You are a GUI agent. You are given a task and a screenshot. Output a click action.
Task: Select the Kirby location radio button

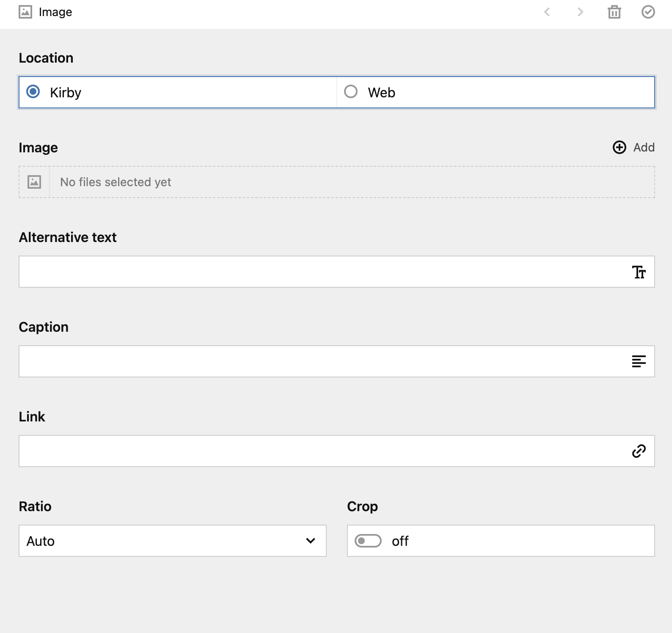pos(33,92)
